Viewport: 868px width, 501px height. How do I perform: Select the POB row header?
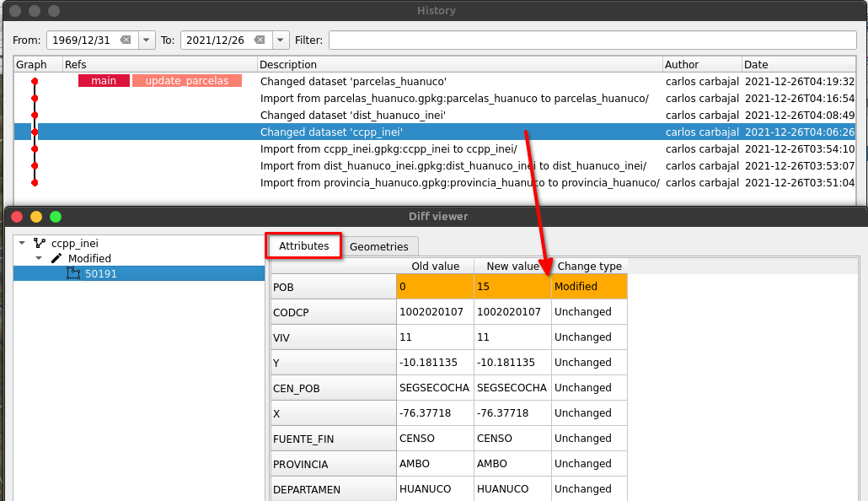(x=334, y=287)
